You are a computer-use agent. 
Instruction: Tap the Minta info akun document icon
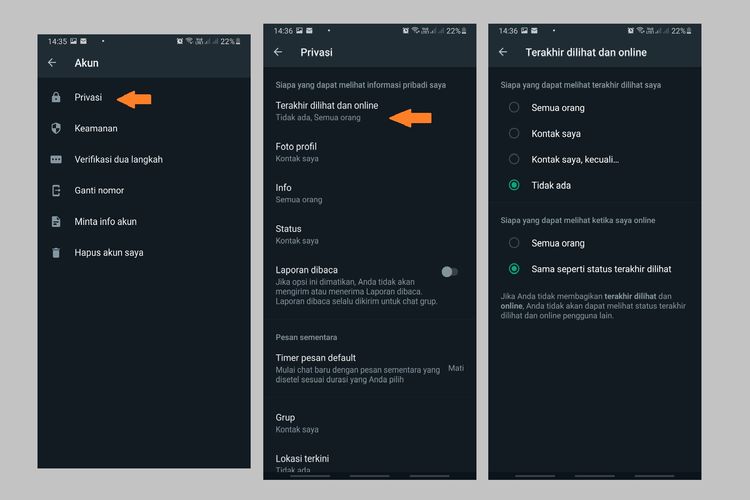(56, 222)
